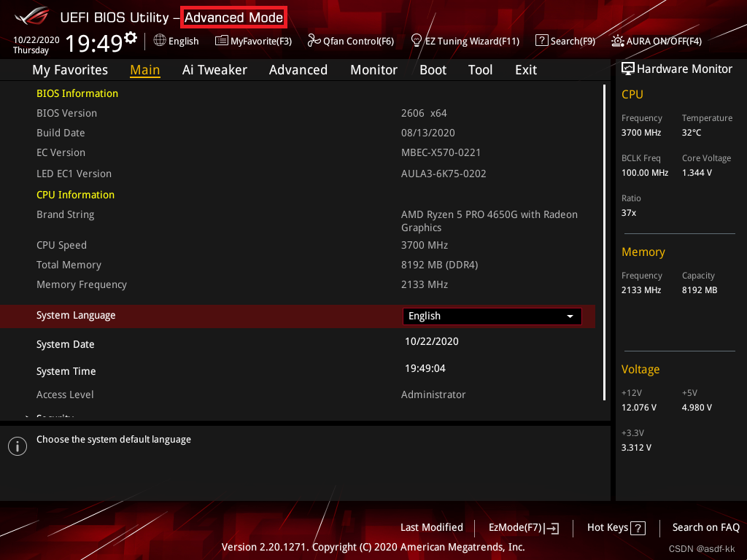Go to the Boot tab
Image resolution: width=747 pixels, height=560 pixels.
click(433, 70)
